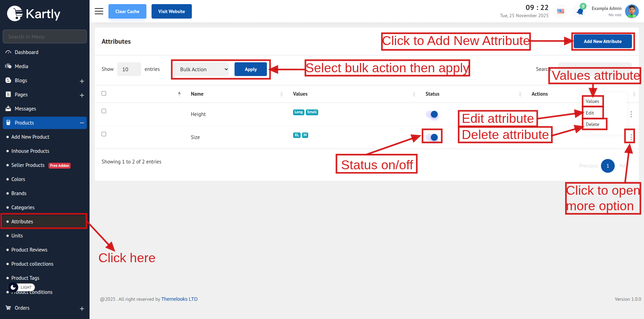Image resolution: width=644 pixels, height=319 pixels.
Task: Open the notification bell icon
Action: 580,11
